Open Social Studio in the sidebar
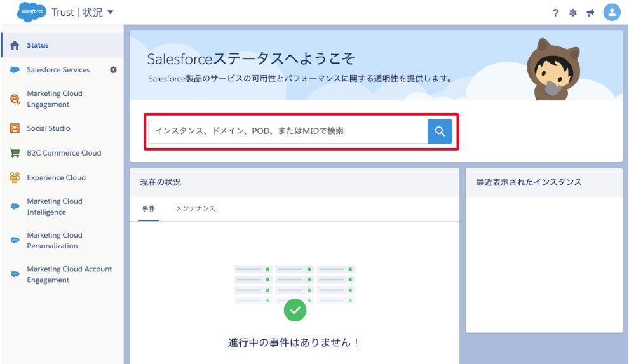629x364 pixels. coord(48,128)
